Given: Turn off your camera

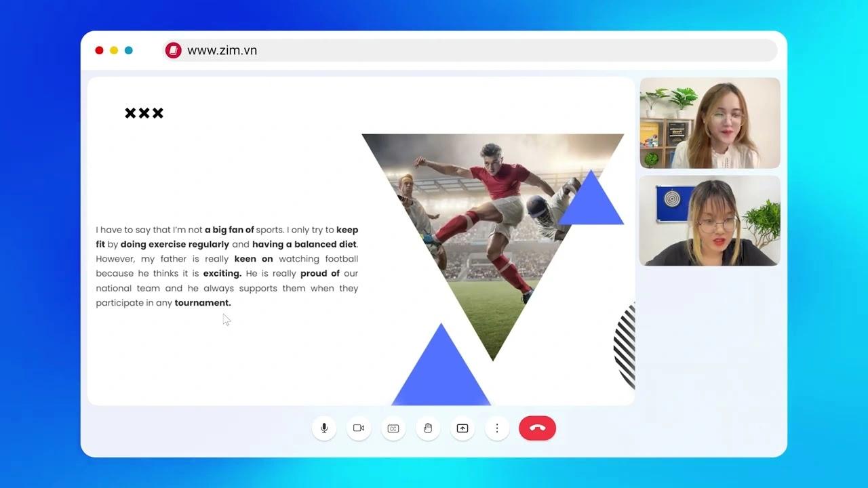Looking at the screenshot, I should pos(359,428).
